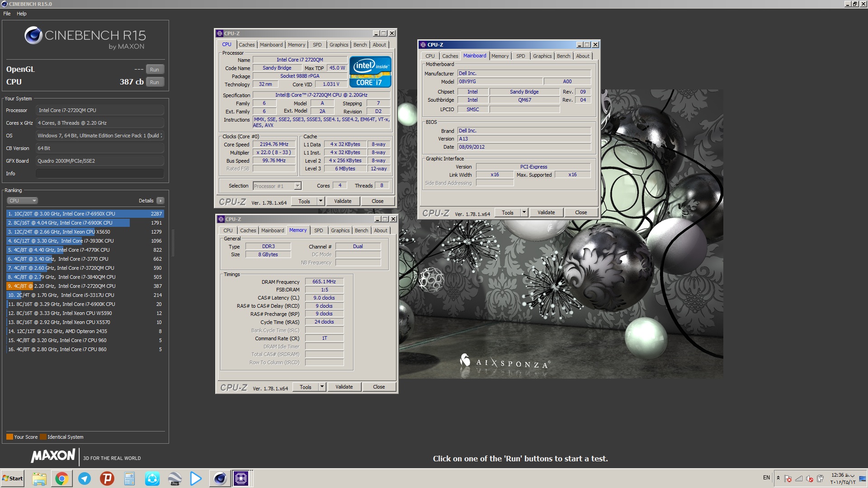Open Bench tab in CPU-Z CPU window
The height and width of the screenshot is (488, 868).
click(360, 45)
